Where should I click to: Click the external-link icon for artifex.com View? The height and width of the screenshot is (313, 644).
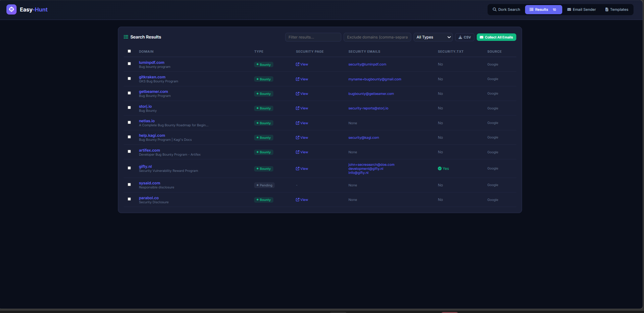[298, 152]
